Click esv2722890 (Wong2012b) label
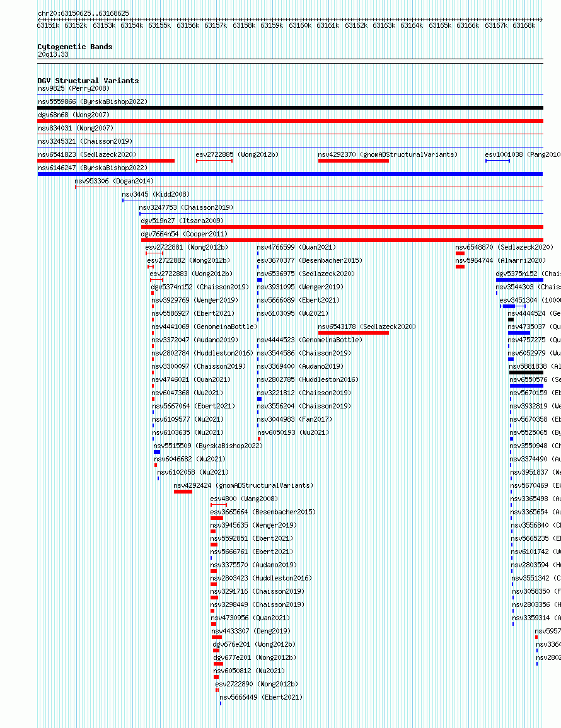 [257, 684]
